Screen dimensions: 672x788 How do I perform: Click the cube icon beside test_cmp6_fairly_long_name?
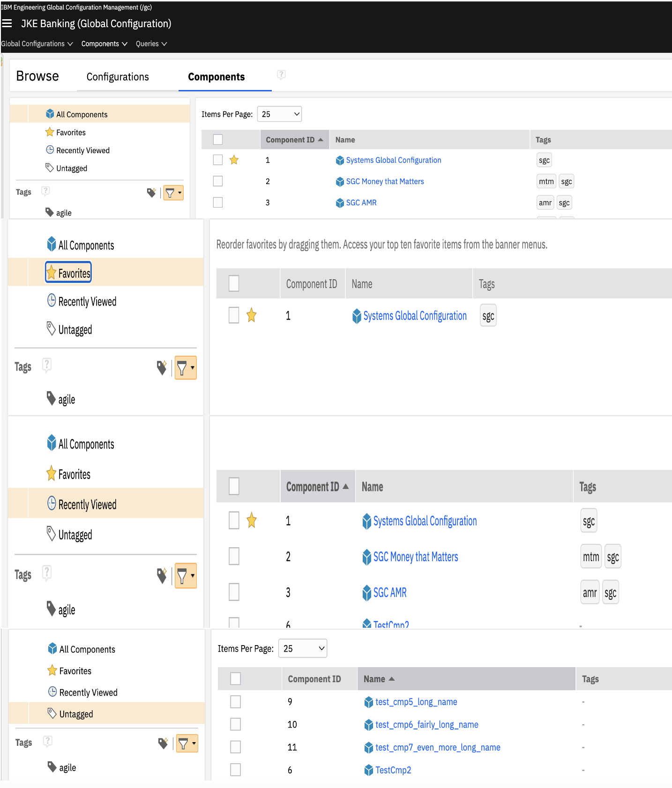369,725
